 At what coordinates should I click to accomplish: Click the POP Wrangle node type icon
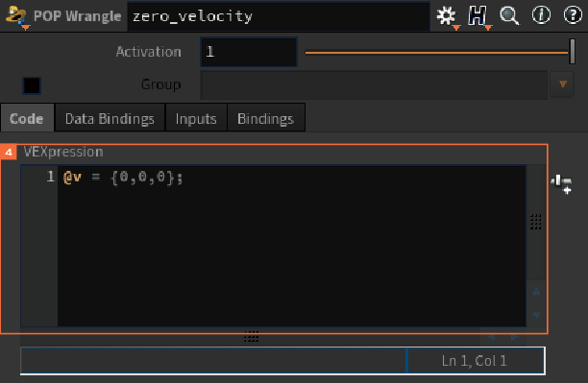coord(16,16)
